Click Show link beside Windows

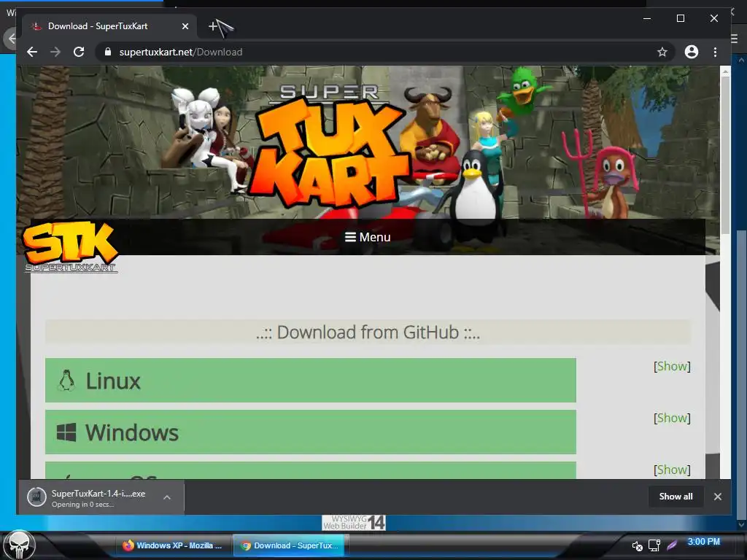tap(672, 418)
